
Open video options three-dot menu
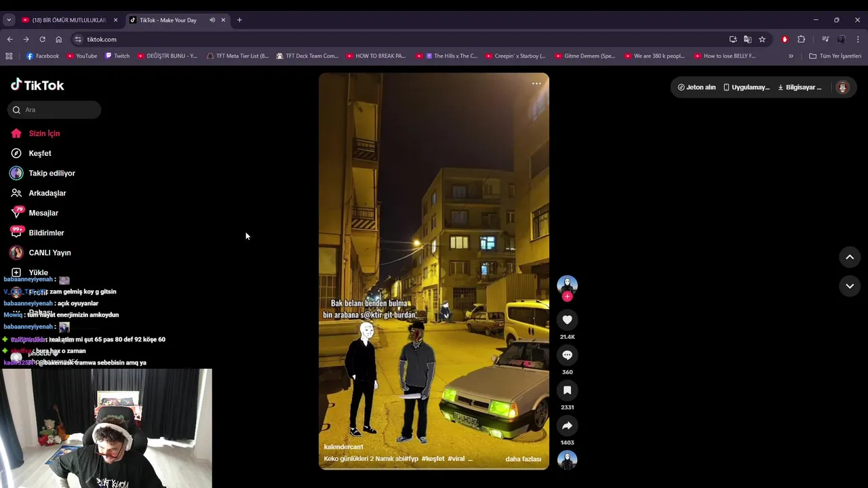pos(536,83)
